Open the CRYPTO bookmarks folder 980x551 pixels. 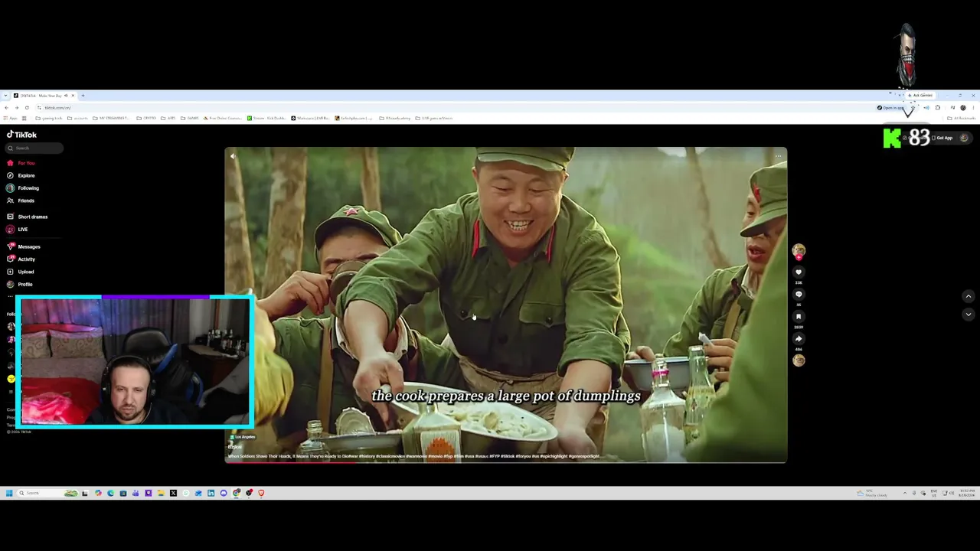tap(147, 119)
